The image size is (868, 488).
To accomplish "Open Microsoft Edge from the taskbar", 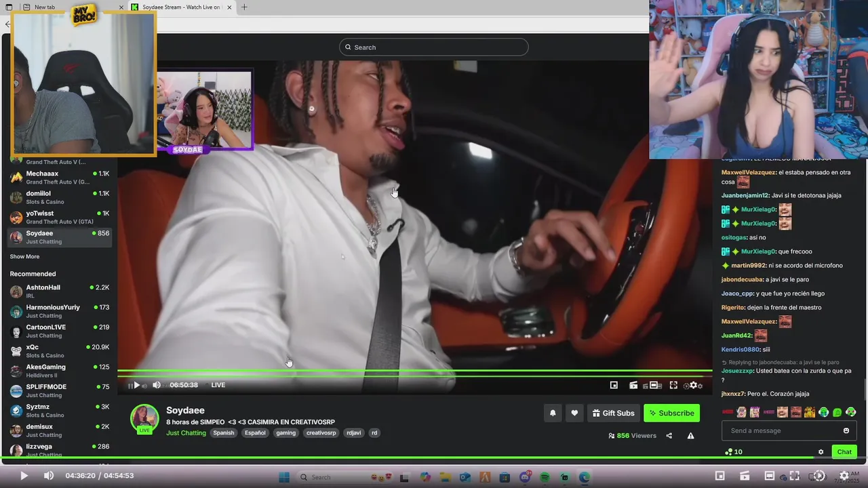I will pos(585,477).
